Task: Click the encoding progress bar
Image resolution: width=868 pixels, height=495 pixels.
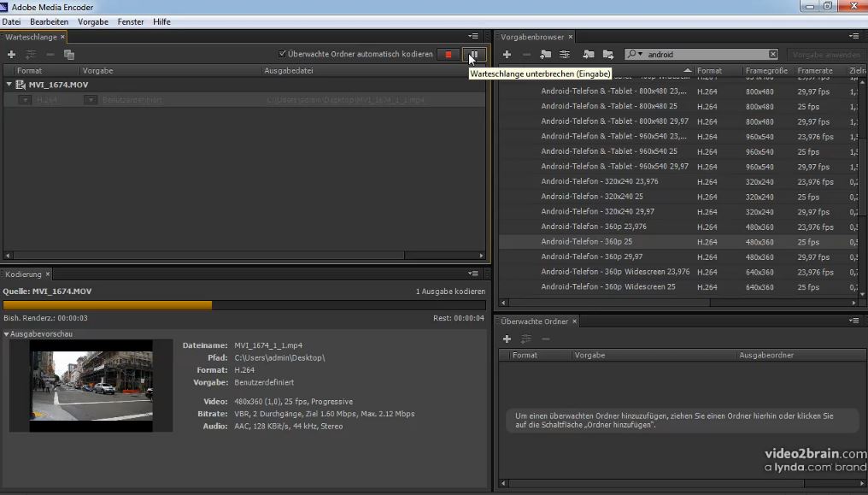Action: pos(244,305)
